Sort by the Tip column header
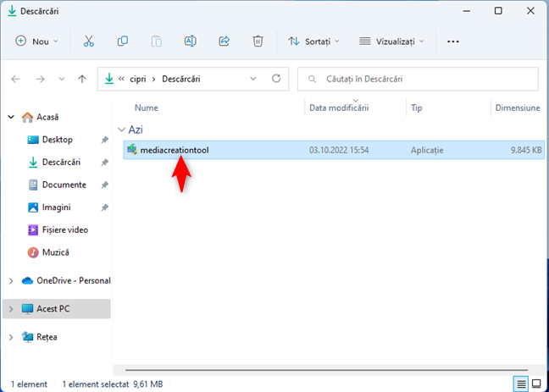 (416, 108)
